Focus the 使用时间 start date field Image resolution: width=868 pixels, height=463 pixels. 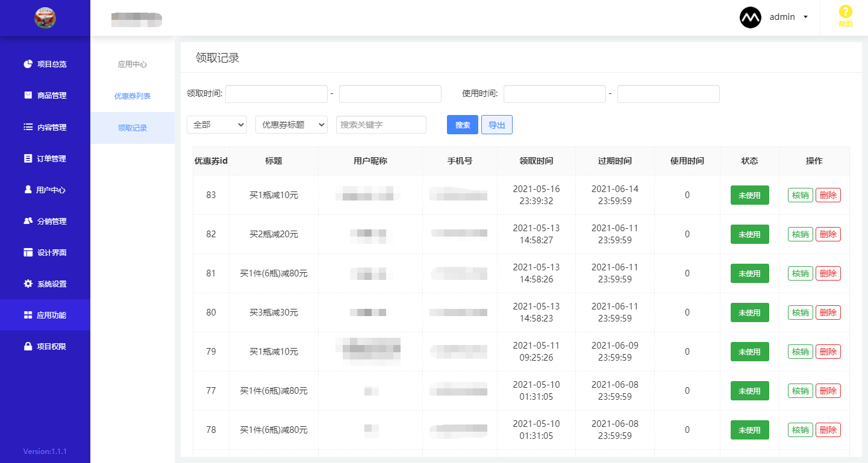555,94
